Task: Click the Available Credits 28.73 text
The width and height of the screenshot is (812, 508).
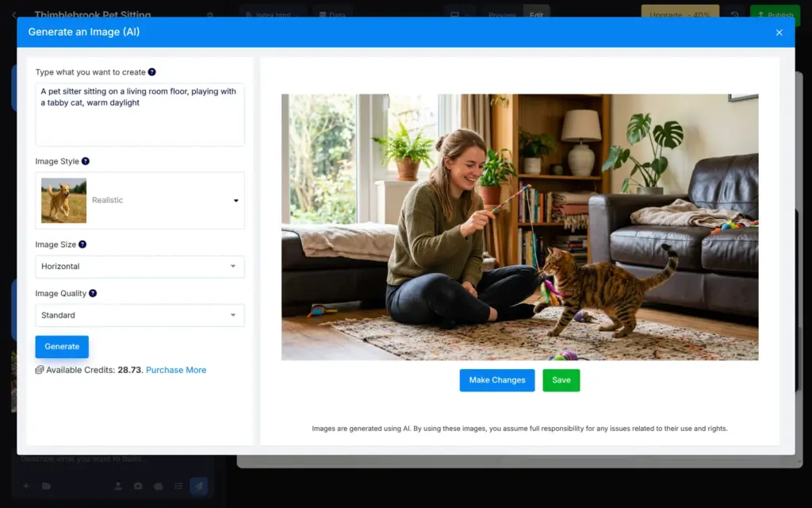Action: click(x=94, y=370)
